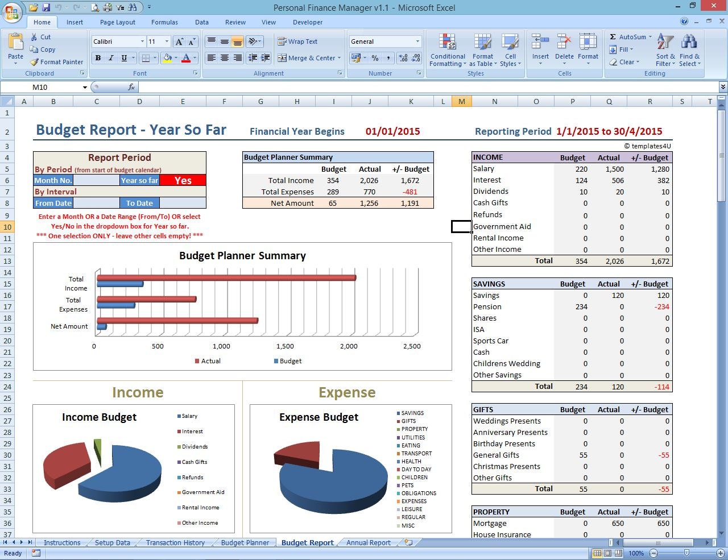Open the Review ribbon tab
Viewport: 728px width, 560px height.
tap(235, 22)
